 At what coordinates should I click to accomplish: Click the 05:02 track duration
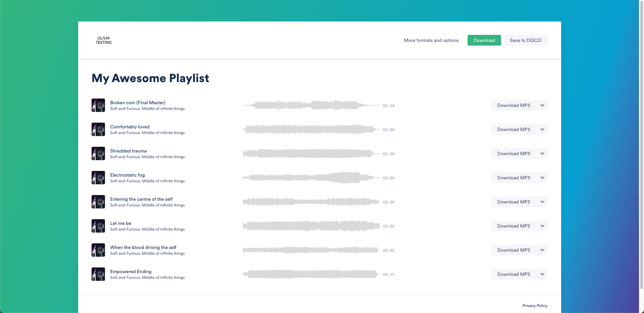pos(389,250)
